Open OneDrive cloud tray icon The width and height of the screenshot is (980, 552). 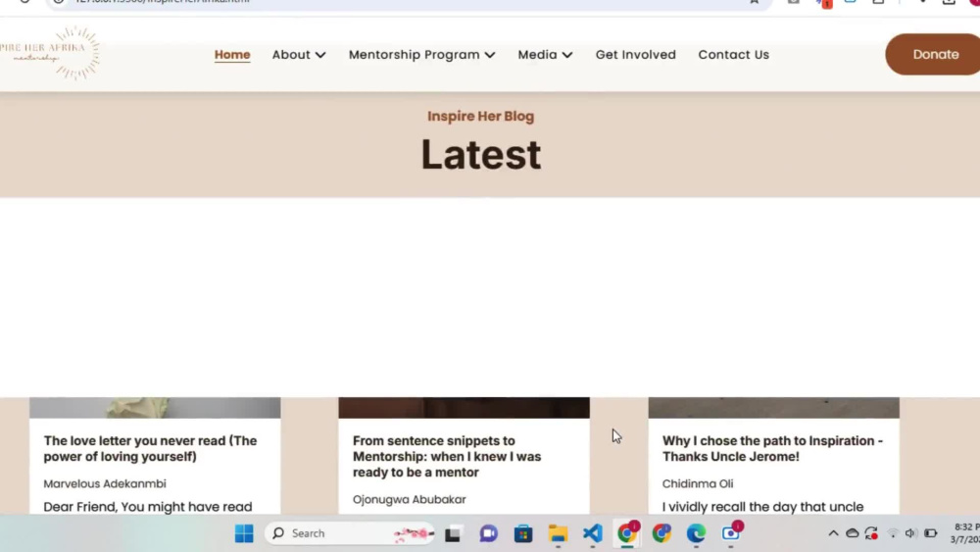click(x=852, y=533)
